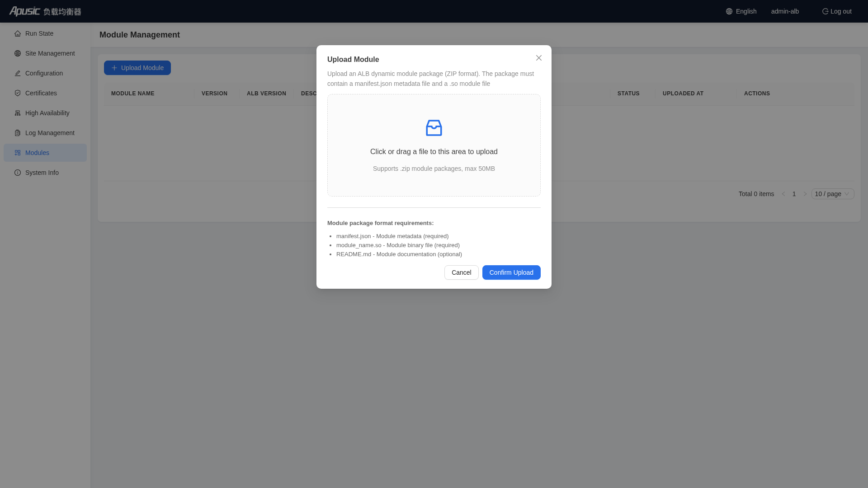Click the Configuration pencil icon
Image resolution: width=868 pixels, height=488 pixels.
[18, 73]
